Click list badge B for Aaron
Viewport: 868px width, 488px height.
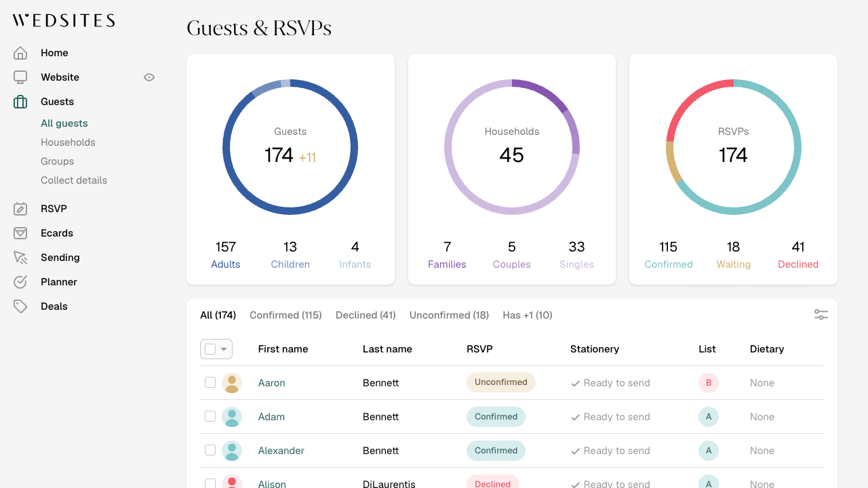[x=709, y=383]
